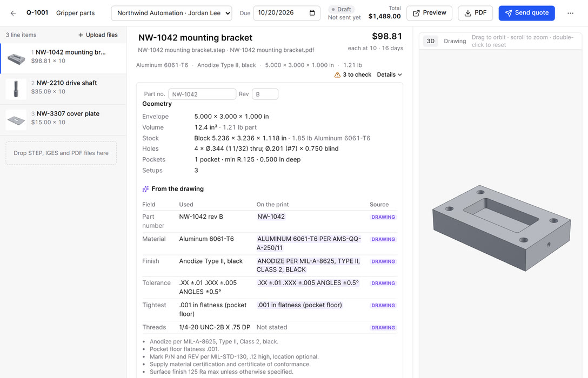
Task: Open the more options ellipsis menu
Action: point(570,13)
